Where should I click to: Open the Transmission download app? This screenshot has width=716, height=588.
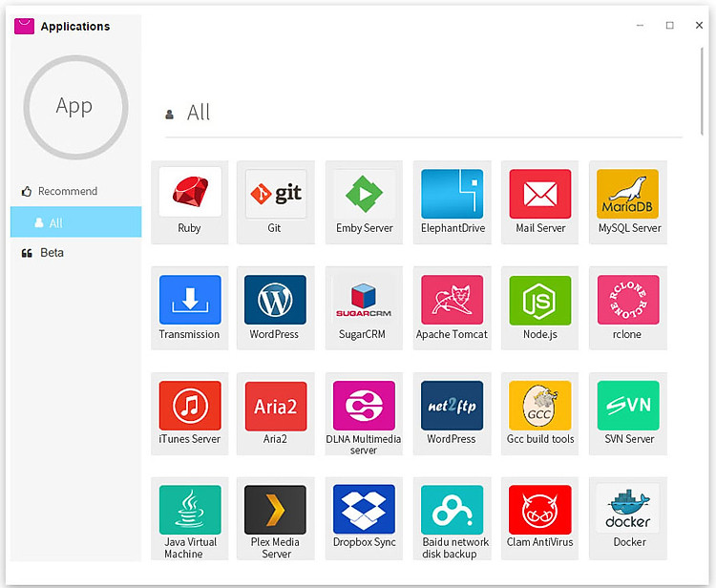189,301
